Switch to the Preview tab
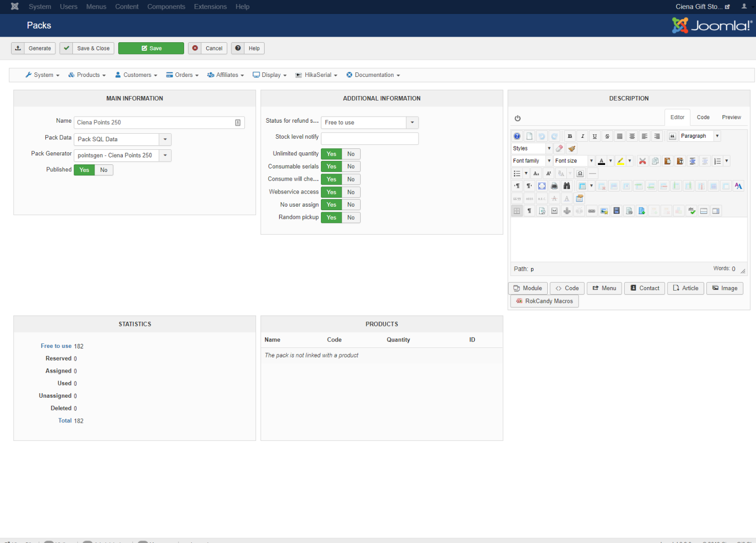 [x=731, y=117]
